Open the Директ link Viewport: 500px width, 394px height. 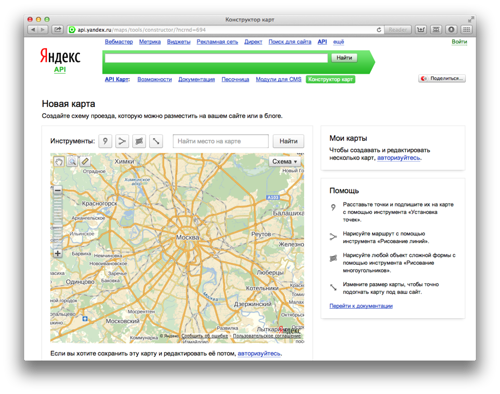(253, 42)
